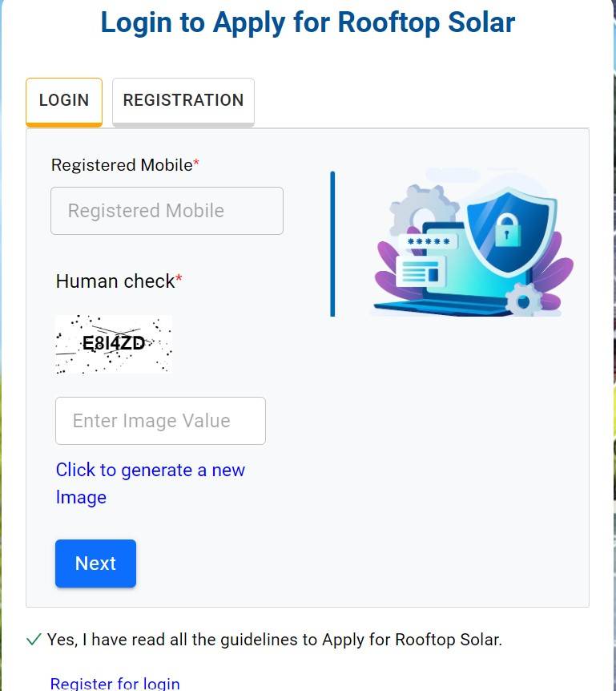This screenshot has height=691, width=616.
Task: Click the Enter Image Value field
Action: pos(160,421)
